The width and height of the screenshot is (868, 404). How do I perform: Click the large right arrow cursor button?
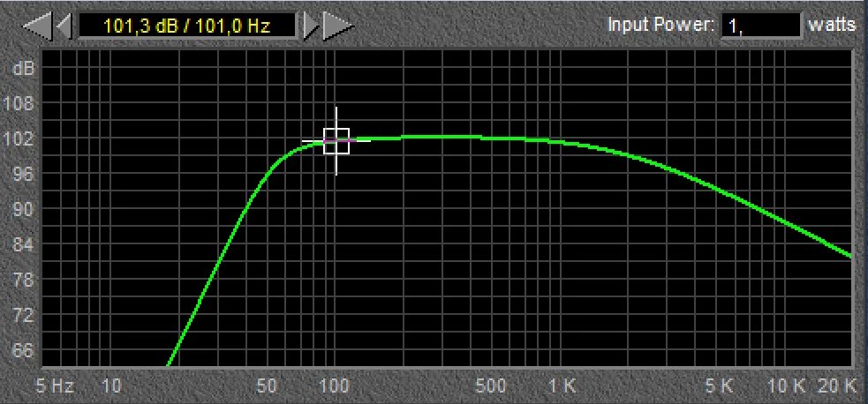pos(337,25)
